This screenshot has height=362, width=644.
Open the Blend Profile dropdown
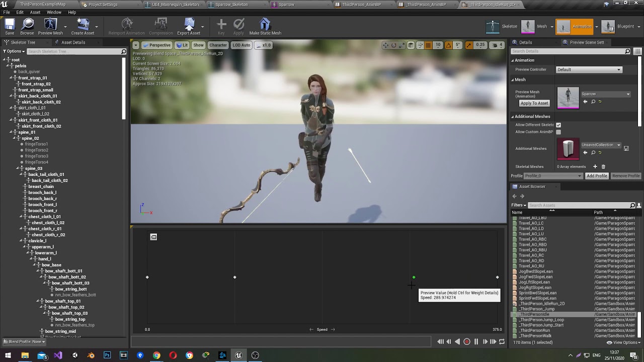click(x=24, y=342)
